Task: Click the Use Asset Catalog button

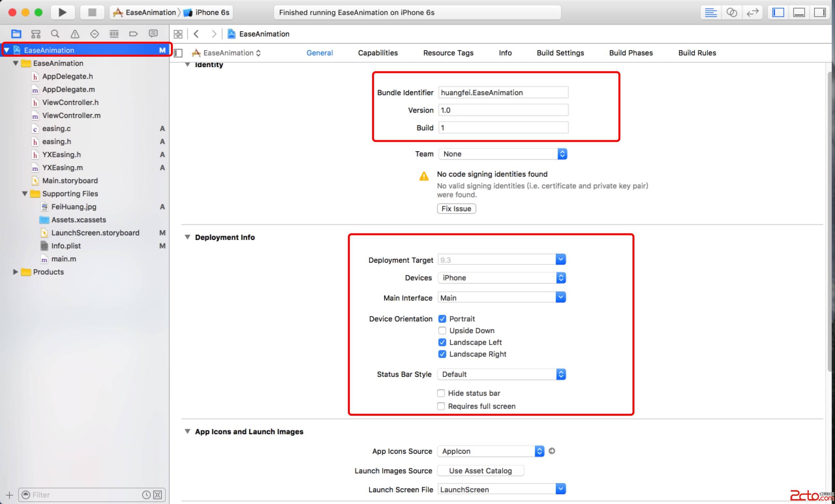Action: pyautogui.click(x=480, y=471)
